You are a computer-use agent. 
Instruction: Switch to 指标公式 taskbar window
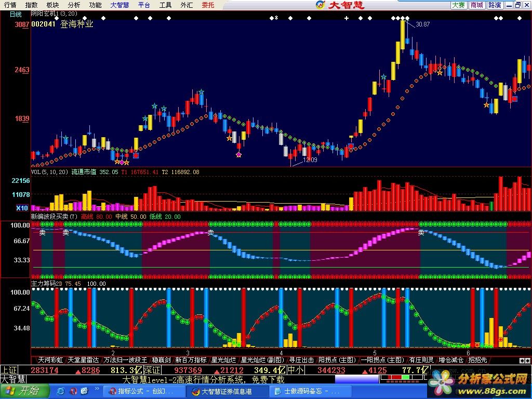(144, 391)
